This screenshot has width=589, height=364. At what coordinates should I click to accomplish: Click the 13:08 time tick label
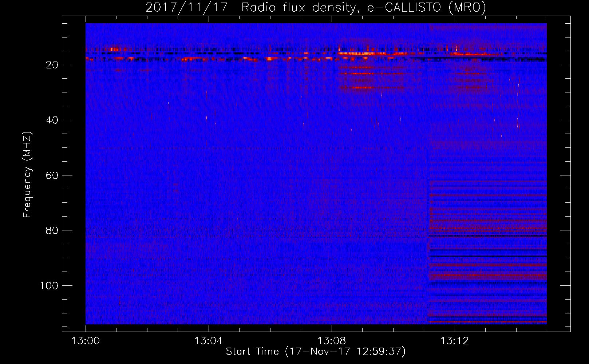pyautogui.click(x=332, y=341)
